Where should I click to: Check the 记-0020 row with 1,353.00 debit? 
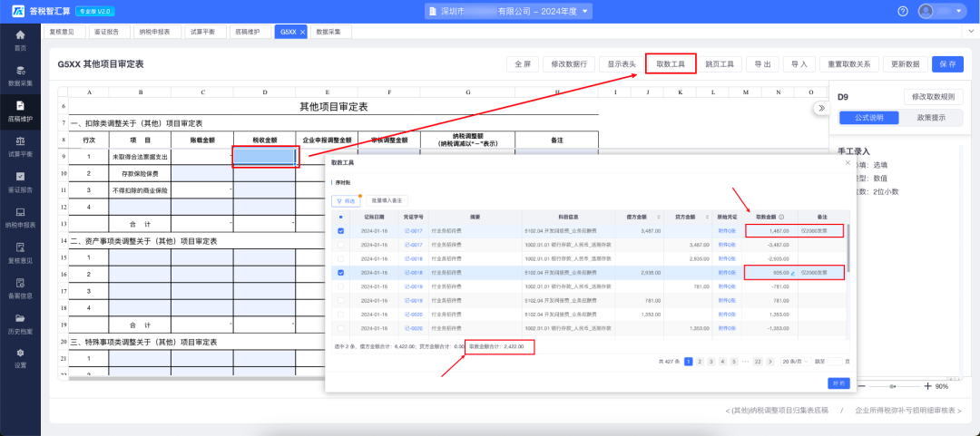pos(340,315)
